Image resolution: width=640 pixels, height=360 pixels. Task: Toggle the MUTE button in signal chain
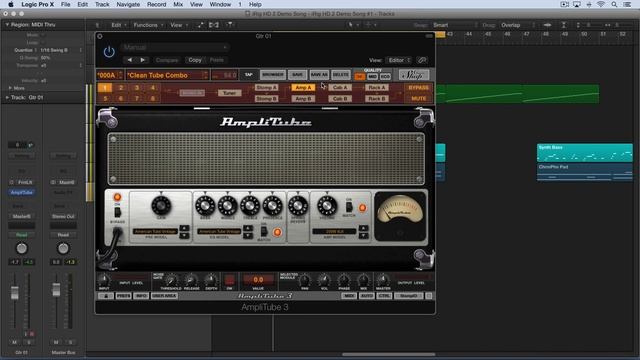click(x=418, y=98)
